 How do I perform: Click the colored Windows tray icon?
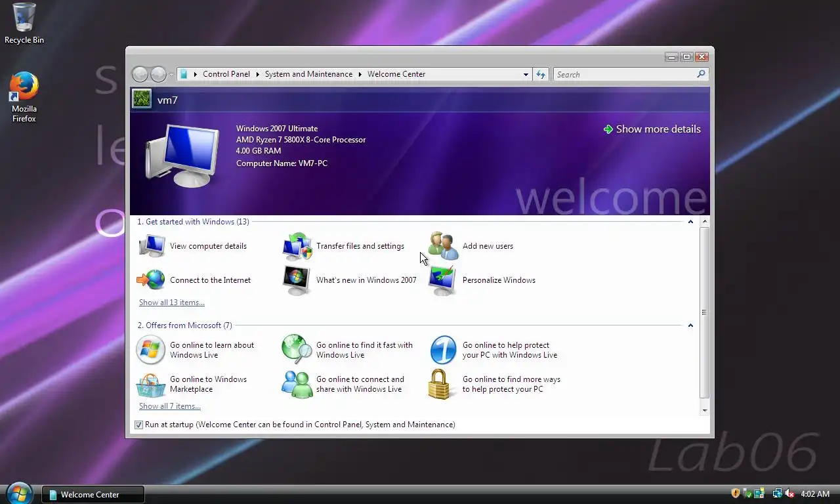[759, 493]
